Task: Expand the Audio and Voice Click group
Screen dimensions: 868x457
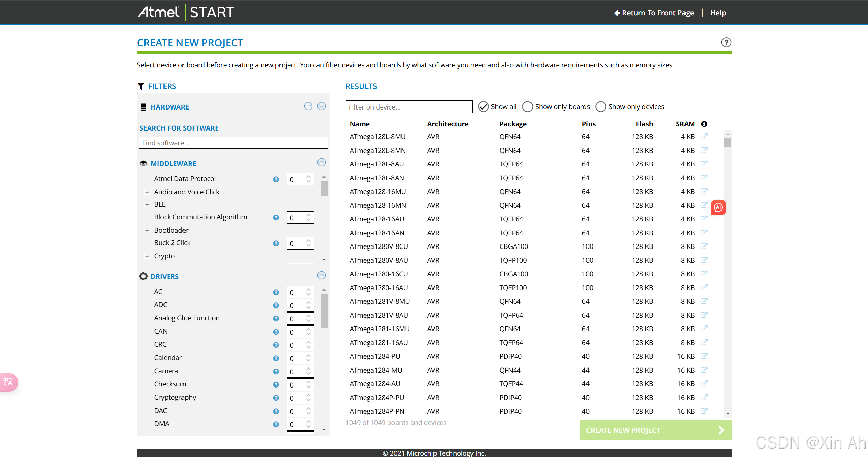Action: click(x=147, y=192)
